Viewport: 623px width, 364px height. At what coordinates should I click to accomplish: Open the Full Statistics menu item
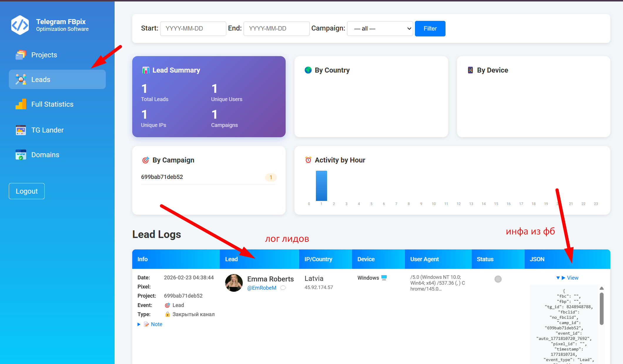tap(52, 104)
